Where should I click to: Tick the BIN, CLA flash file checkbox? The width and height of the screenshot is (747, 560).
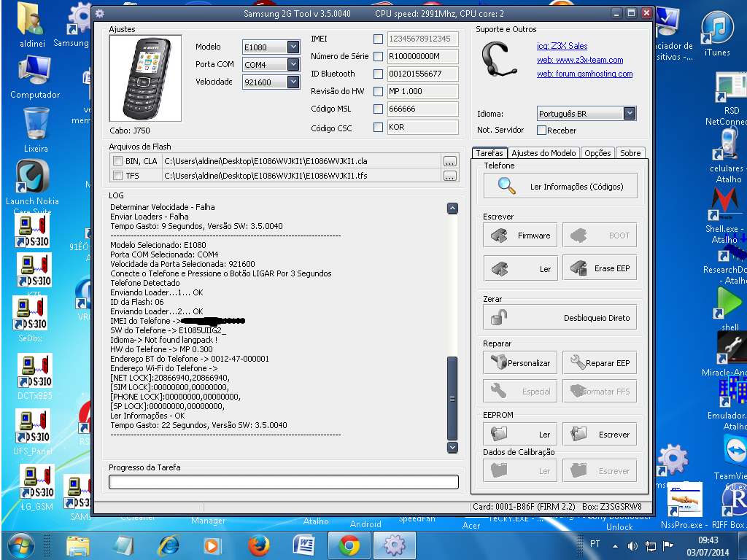point(117,161)
